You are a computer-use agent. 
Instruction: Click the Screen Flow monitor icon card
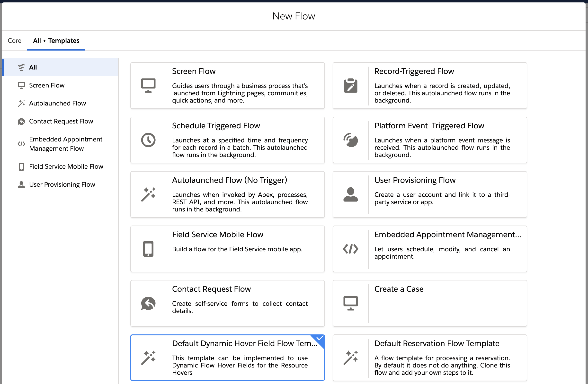click(148, 86)
